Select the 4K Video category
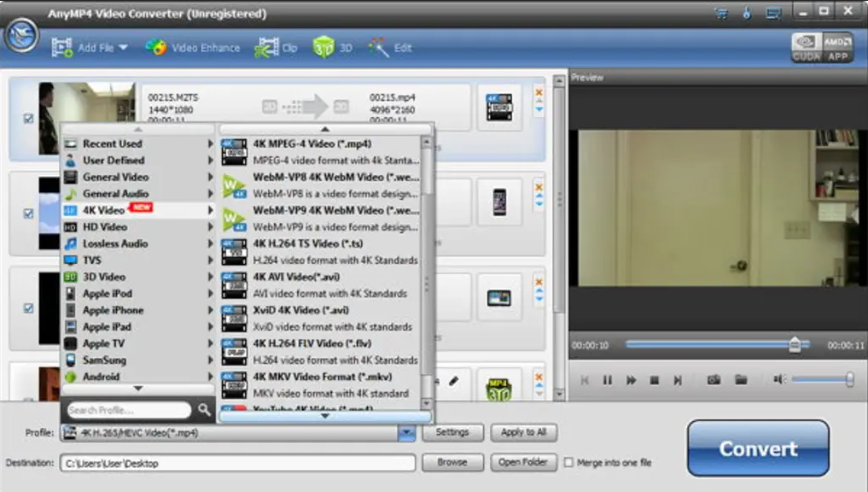This screenshot has width=868, height=492. pyautogui.click(x=138, y=210)
